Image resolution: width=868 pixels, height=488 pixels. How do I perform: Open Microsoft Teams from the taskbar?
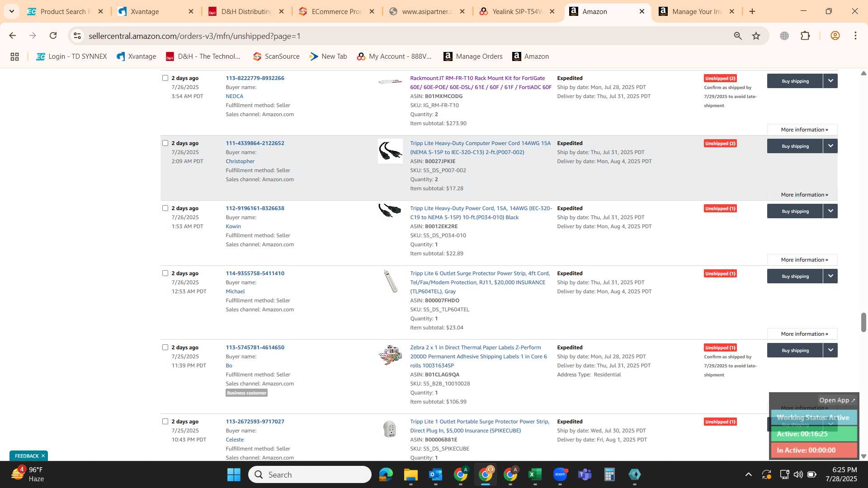[x=585, y=474]
